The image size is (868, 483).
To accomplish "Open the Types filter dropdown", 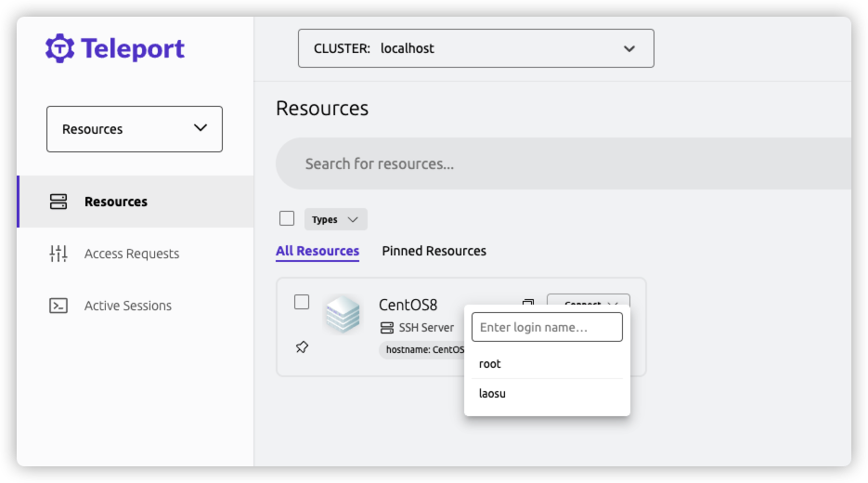I will click(335, 219).
